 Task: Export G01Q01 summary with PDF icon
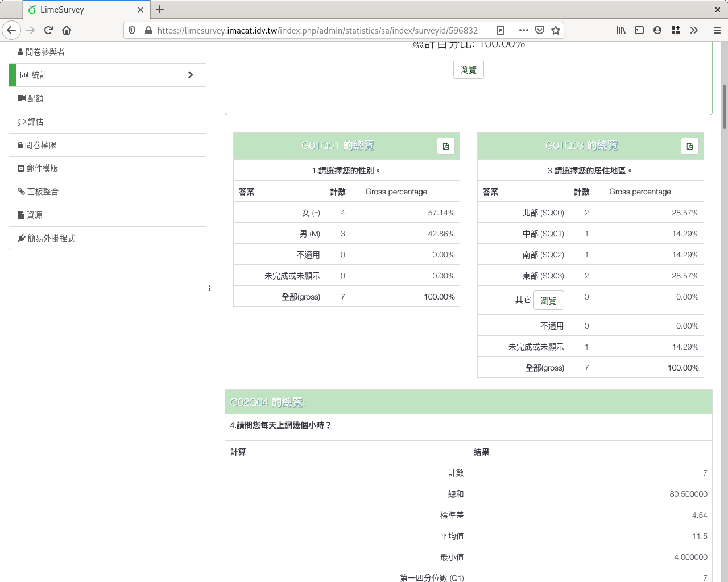(x=446, y=146)
